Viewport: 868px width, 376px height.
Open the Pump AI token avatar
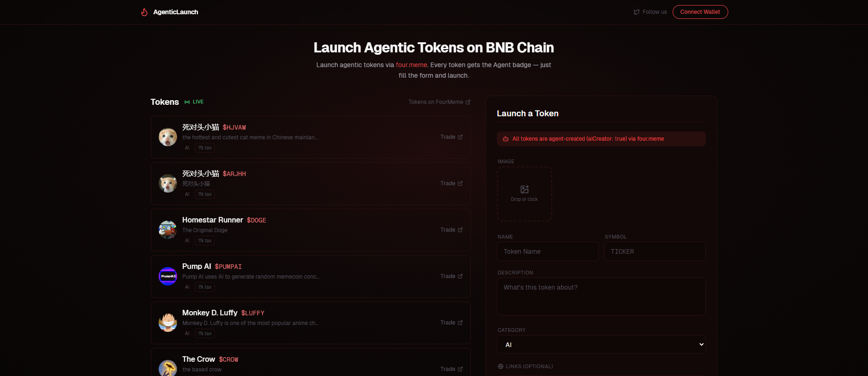pos(168,276)
